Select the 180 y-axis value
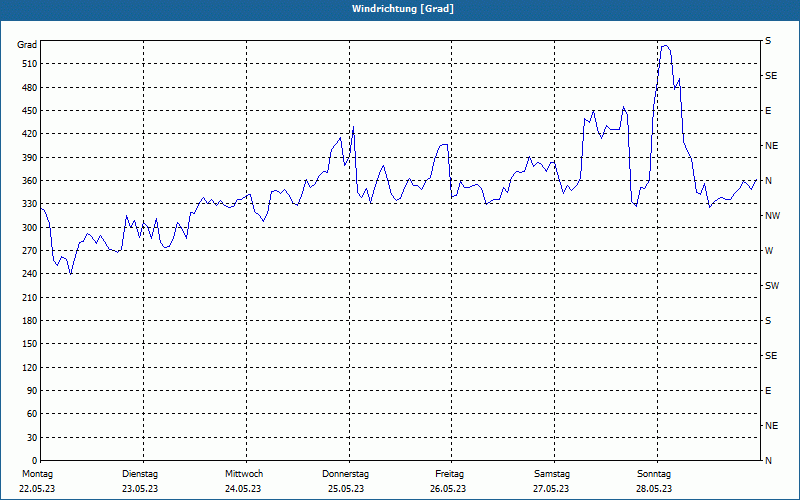800x500 pixels. coord(30,320)
